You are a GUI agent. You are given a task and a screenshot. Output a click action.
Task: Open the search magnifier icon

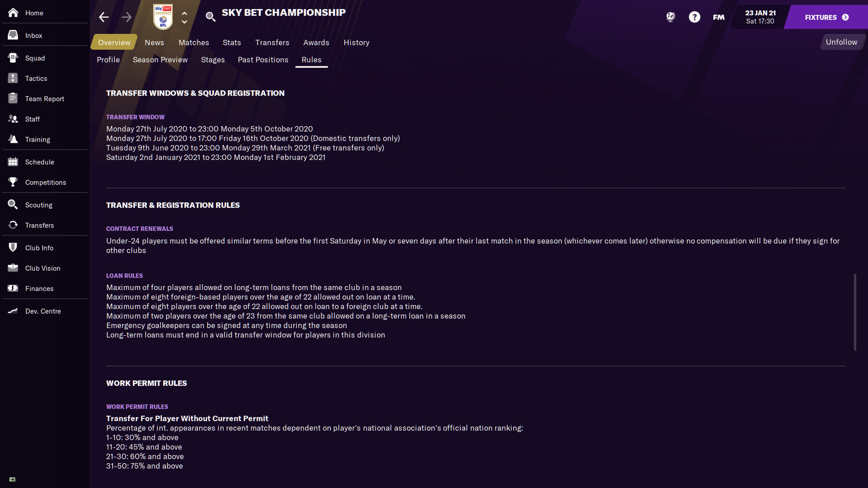(210, 17)
